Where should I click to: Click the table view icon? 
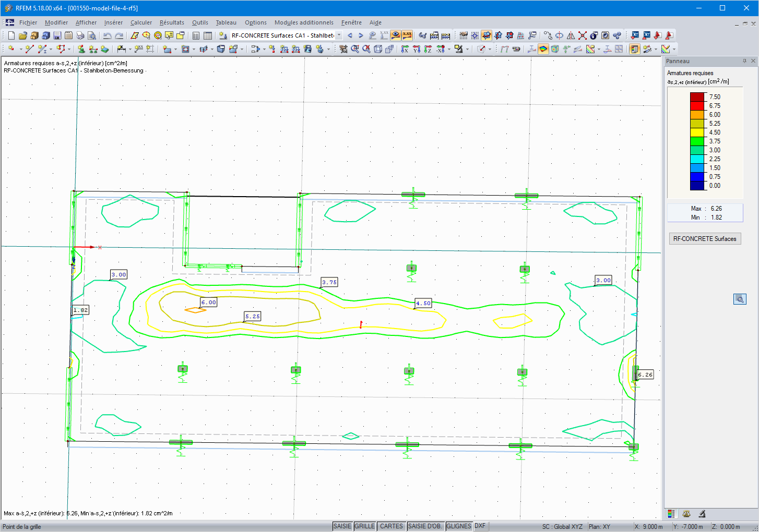[x=208, y=35]
